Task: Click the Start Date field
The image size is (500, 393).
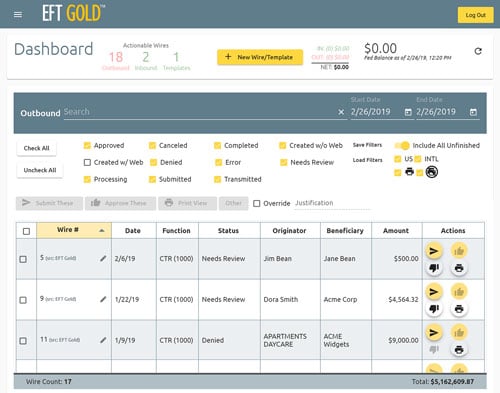Action: pos(377,112)
